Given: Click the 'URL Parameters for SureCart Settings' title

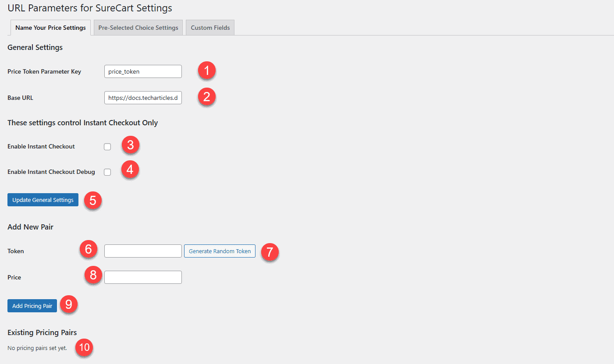Looking at the screenshot, I should (90, 8).
